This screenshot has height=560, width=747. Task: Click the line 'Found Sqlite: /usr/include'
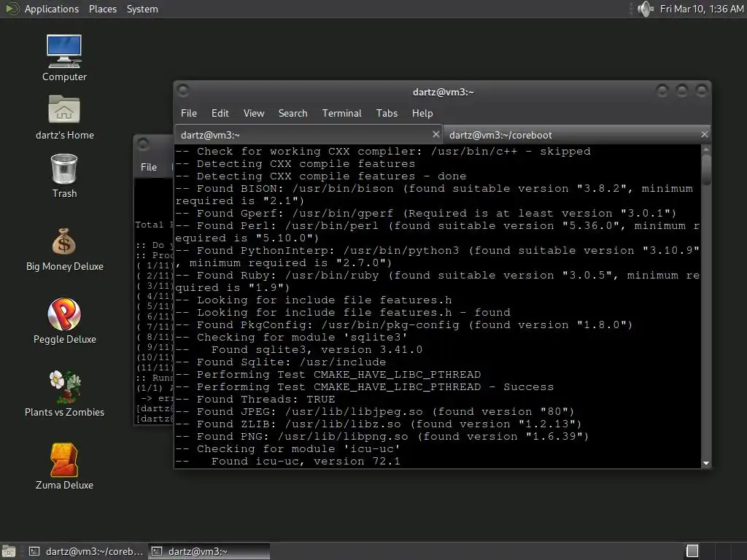(281, 362)
